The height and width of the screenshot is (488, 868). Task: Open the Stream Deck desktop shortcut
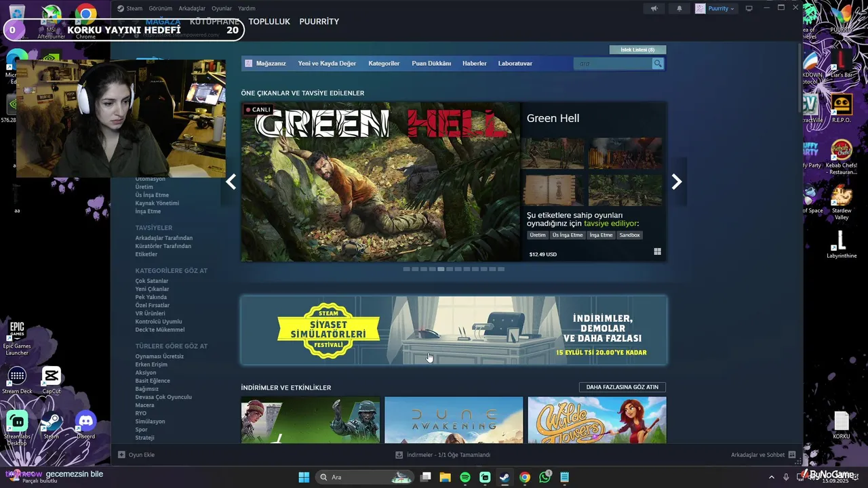tap(17, 380)
